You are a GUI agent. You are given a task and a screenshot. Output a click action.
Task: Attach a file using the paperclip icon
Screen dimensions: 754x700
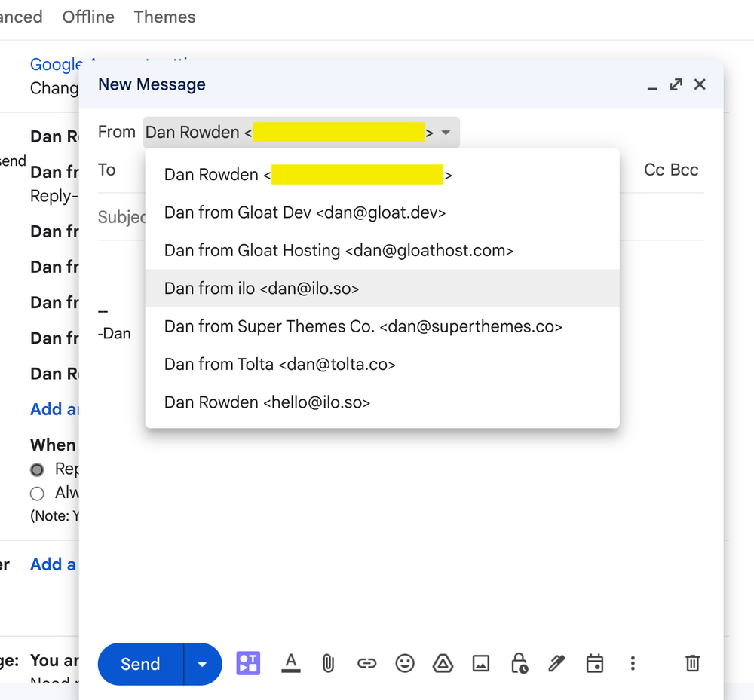329,663
